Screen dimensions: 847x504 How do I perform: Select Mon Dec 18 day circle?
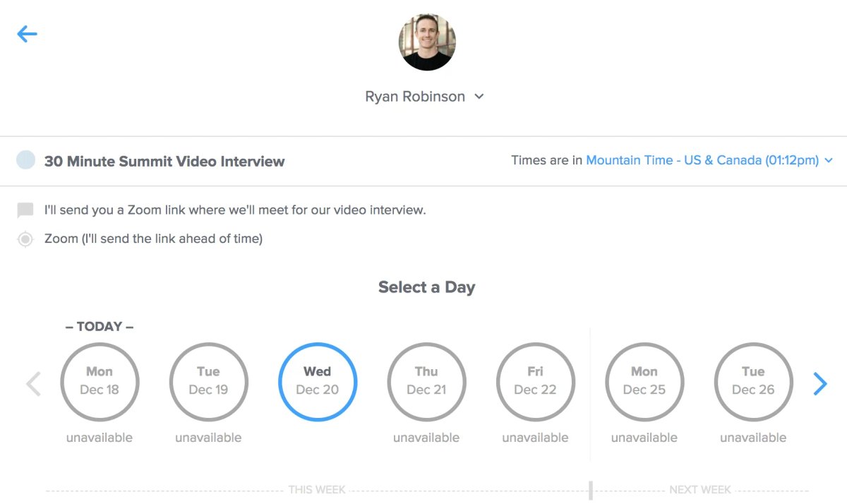click(100, 382)
